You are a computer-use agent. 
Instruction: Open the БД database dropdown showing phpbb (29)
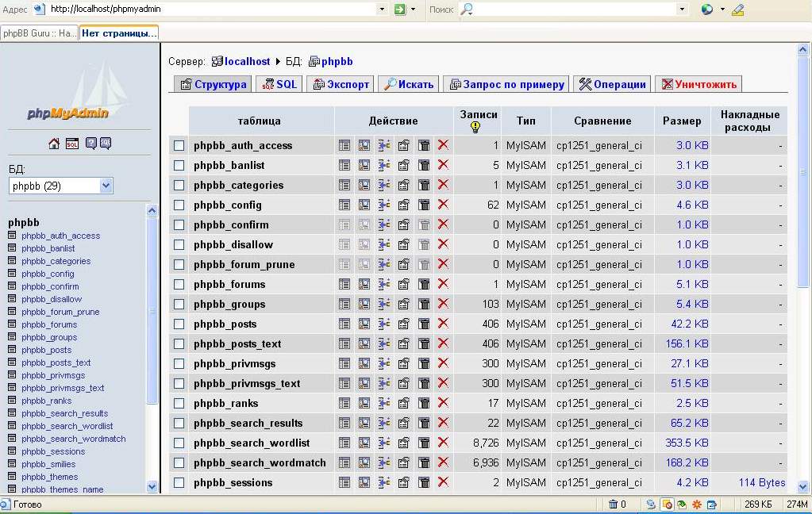pos(60,186)
